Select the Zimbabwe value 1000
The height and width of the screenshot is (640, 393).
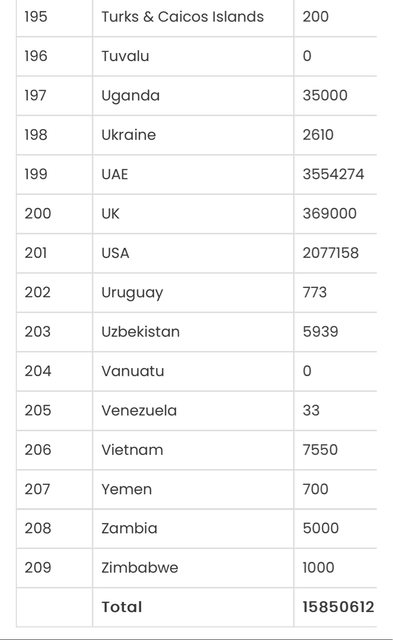318,567
